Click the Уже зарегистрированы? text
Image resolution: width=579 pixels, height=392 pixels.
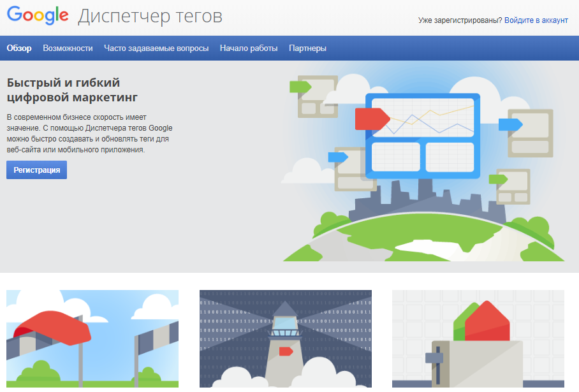coord(460,20)
